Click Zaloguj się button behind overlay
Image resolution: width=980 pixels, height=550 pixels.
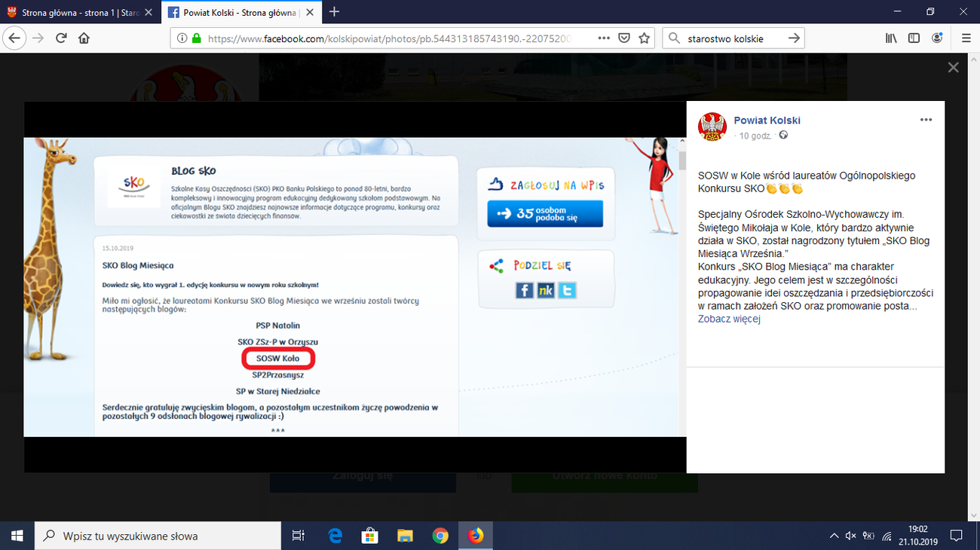point(363,475)
